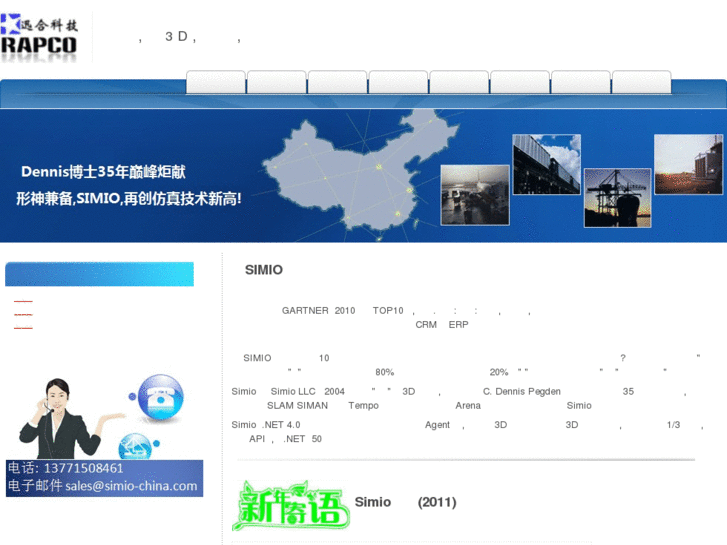
Task: Click the phone number 13771508461
Action: [x=83, y=468]
